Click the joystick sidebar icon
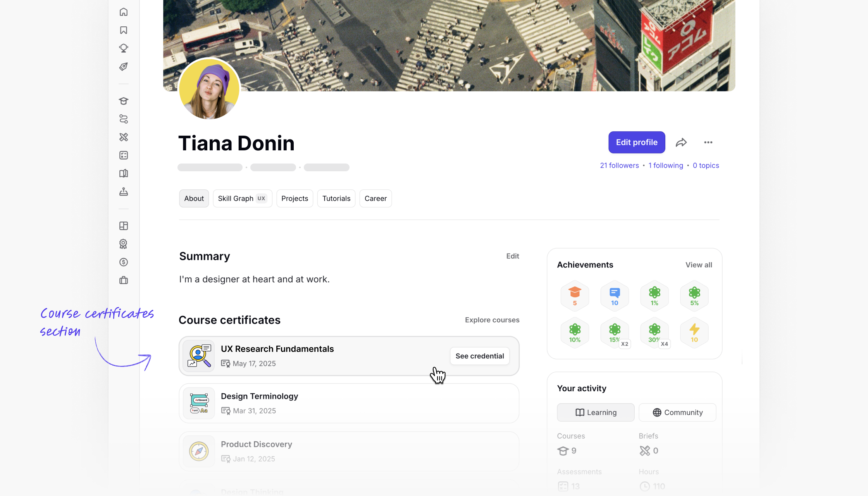Image resolution: width=868 pixels, height=496 pixels. [124, 192]
